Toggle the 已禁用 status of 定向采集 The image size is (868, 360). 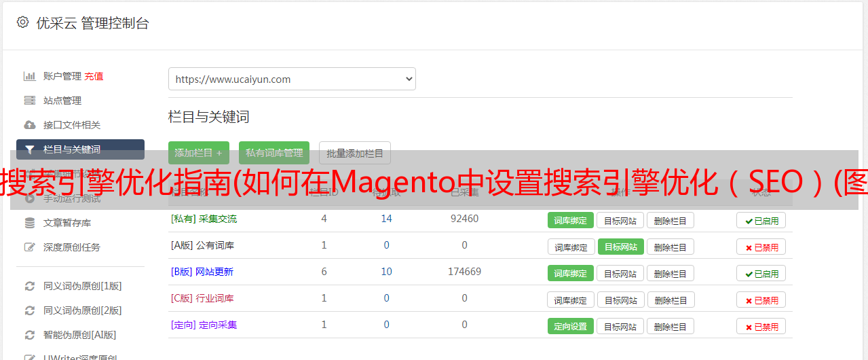point(761,326)
